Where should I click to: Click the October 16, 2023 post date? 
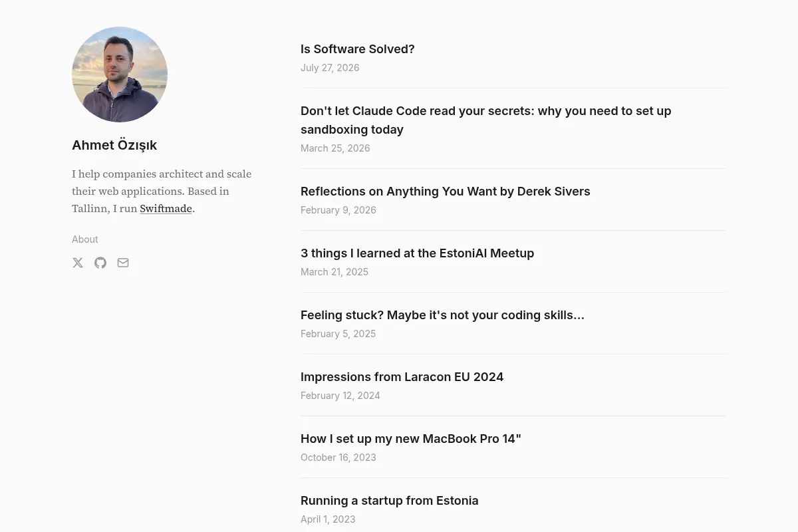338,458
